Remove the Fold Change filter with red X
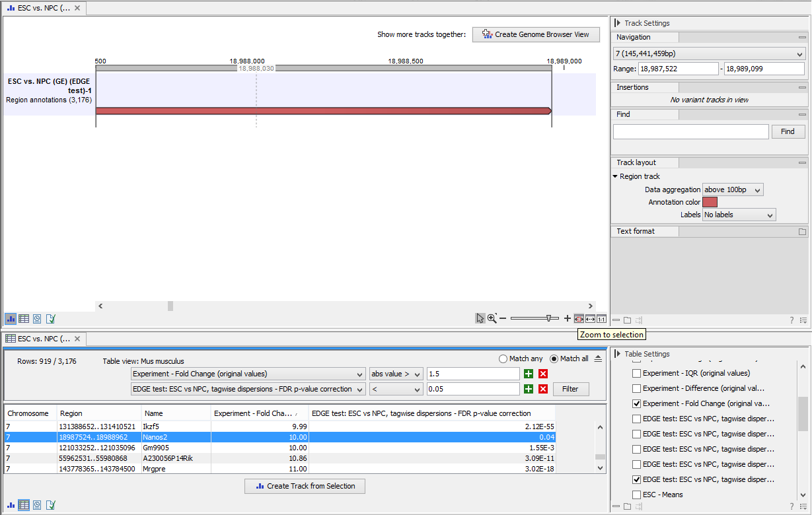The height and width of the screenshot is (515, 812). [x=543, y=374]
